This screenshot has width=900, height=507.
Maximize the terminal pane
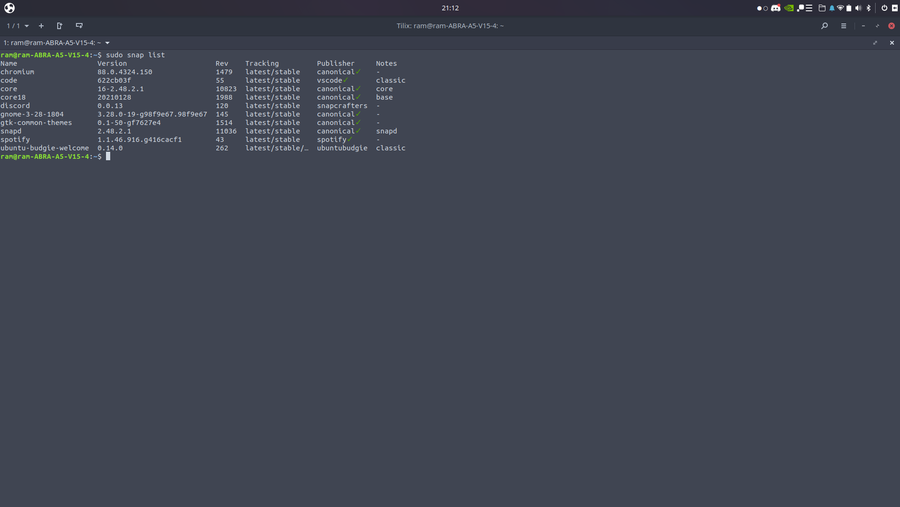click(875, 42)
